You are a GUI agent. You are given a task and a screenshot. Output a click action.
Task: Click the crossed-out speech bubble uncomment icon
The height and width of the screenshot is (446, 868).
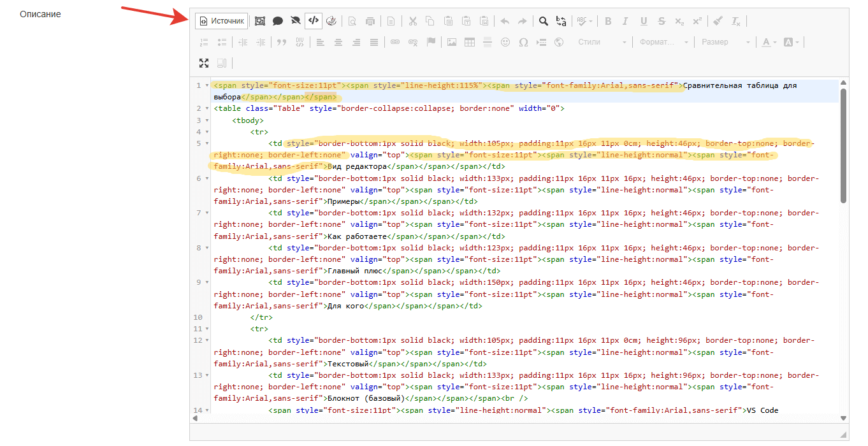[295, 21]
